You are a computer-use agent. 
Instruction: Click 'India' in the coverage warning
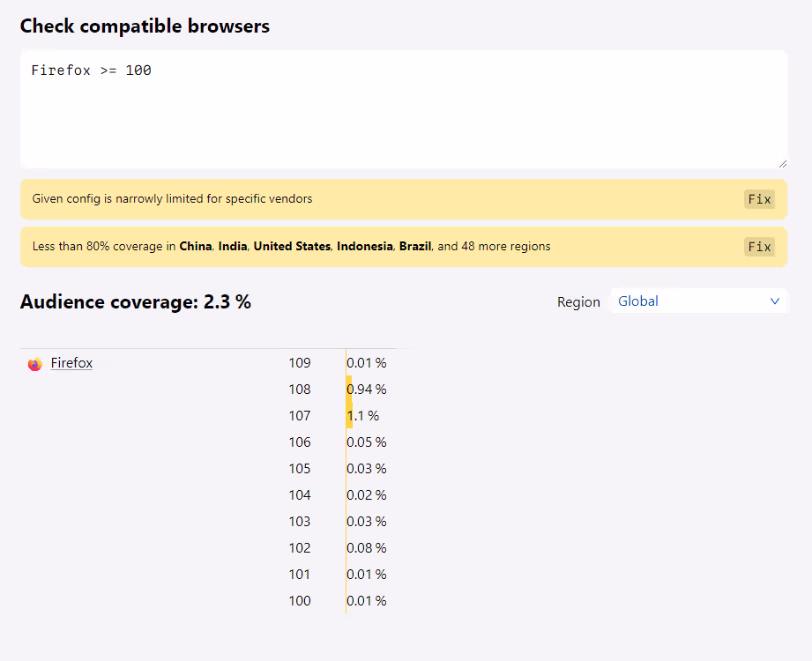(233, 247)
